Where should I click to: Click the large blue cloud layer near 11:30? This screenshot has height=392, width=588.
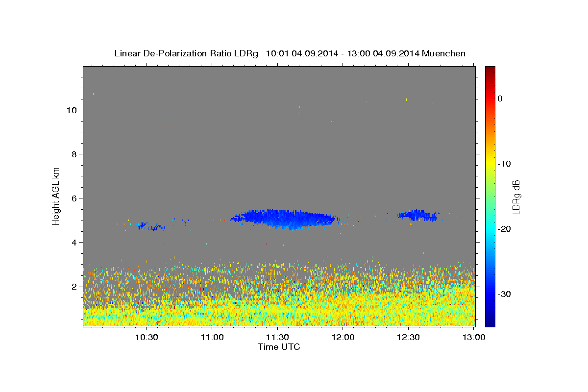[x=284, y=219]
